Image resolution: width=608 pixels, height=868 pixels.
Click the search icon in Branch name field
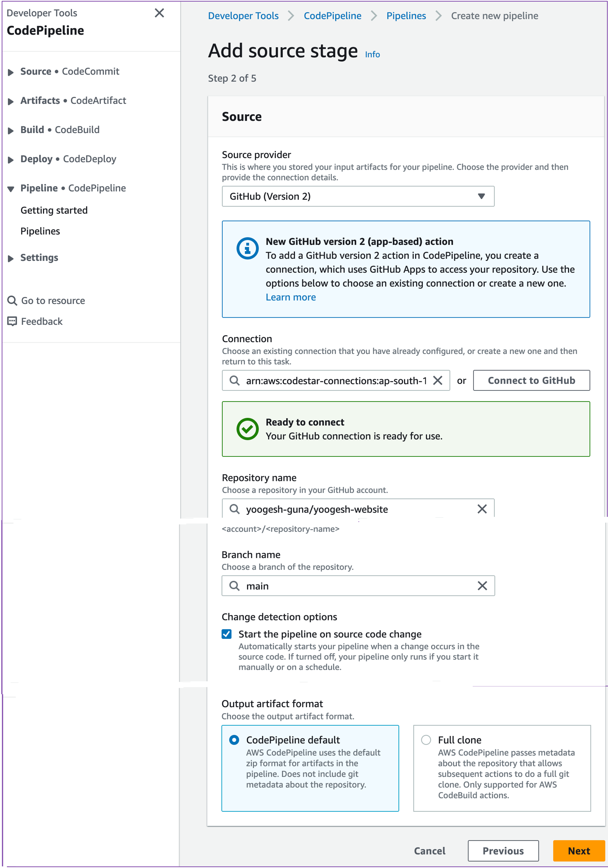click(x=234, y=586)
